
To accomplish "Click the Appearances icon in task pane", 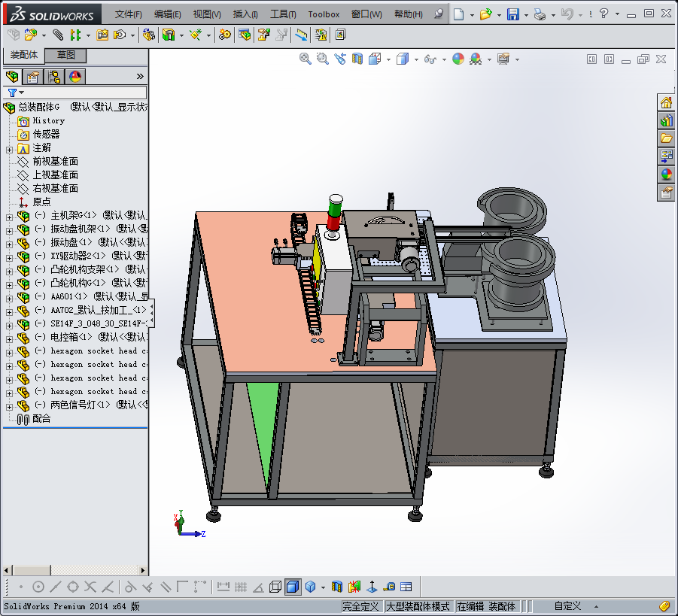I will pyautogui.click(x=666, y=174).
